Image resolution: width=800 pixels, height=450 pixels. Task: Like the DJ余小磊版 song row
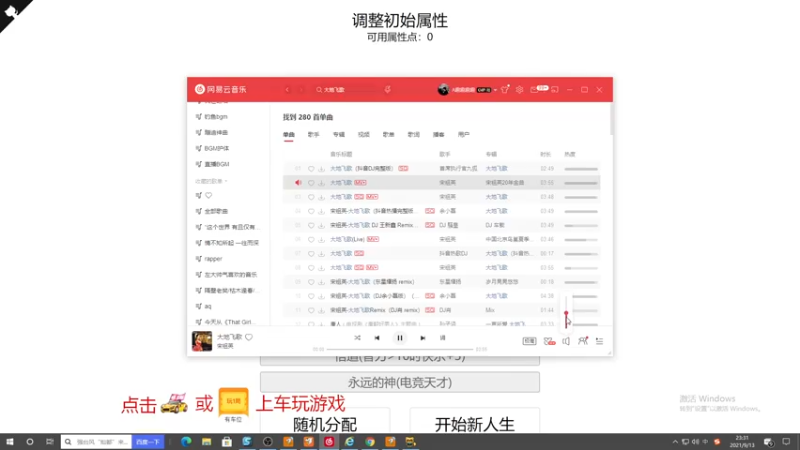(x=311, y=296)
